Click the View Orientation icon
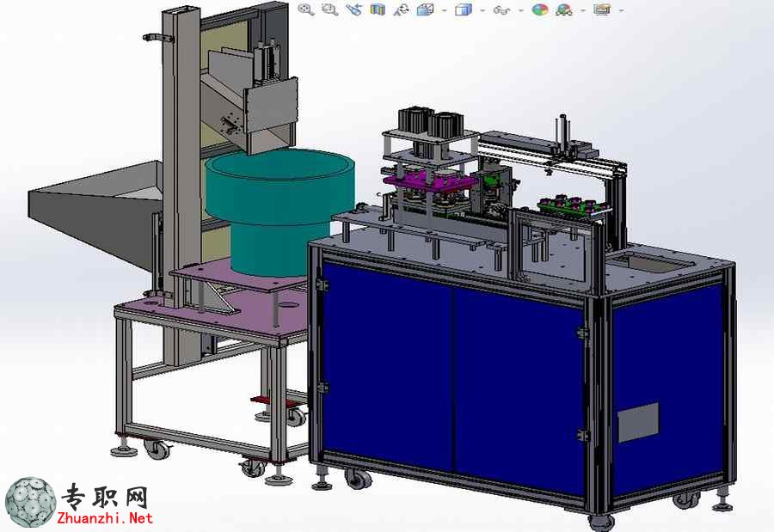Screen dimensions: 774x532 (425, 9)
